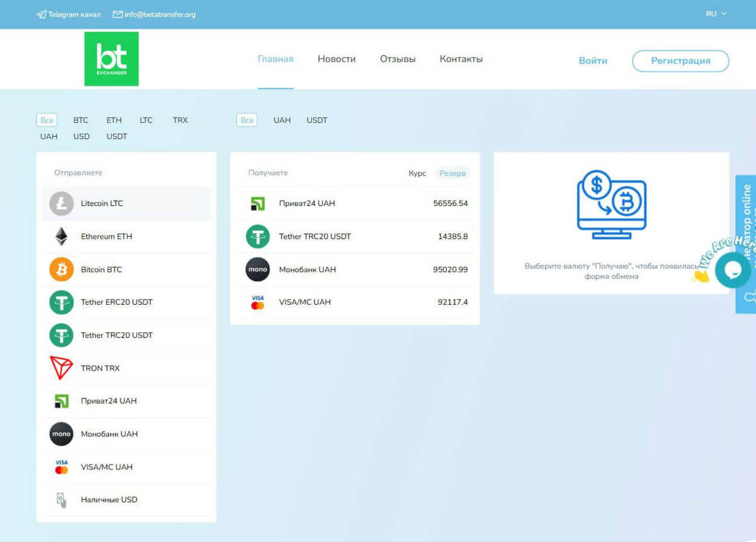Click the reserve value 95020.99
Viewport: 756px width, 542px height.
pos(450,269)
